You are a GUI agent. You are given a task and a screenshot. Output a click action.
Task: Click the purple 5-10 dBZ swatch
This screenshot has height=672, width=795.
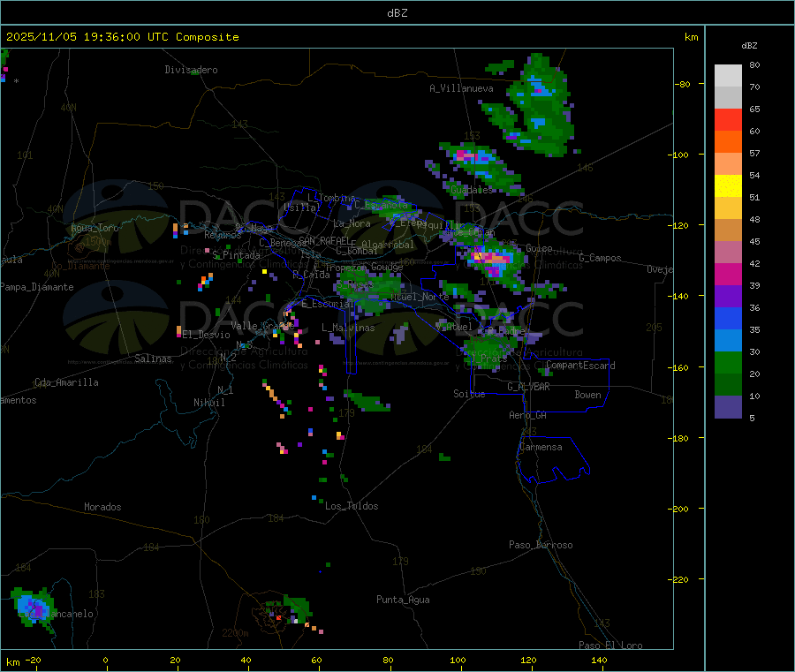728,407
